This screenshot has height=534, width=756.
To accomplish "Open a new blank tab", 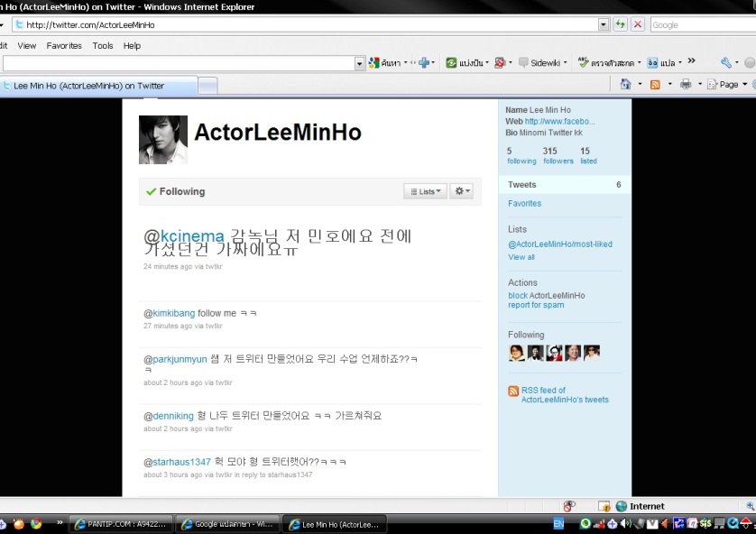I will [207, 87].
